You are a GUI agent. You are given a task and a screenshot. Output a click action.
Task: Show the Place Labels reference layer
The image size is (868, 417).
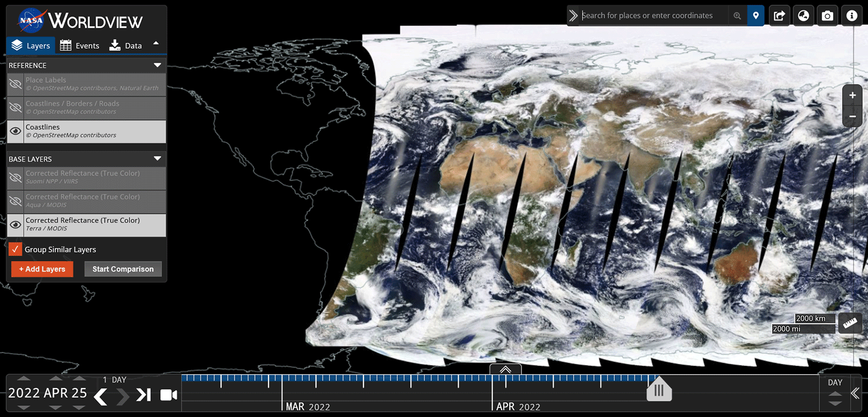[16, 83]
